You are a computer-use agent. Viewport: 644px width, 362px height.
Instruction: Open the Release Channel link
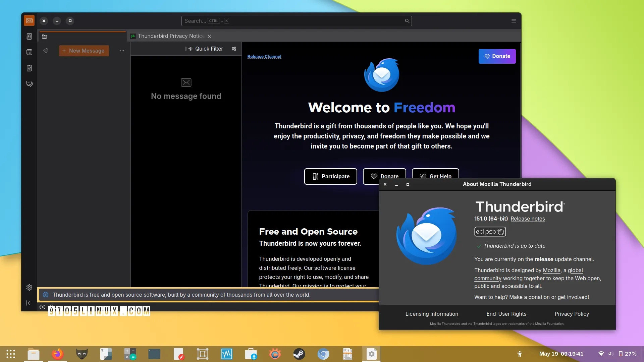click(x=264, y=57)
